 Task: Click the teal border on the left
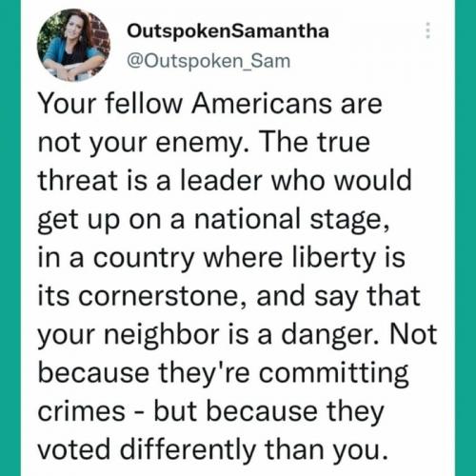tap(10, 238)
